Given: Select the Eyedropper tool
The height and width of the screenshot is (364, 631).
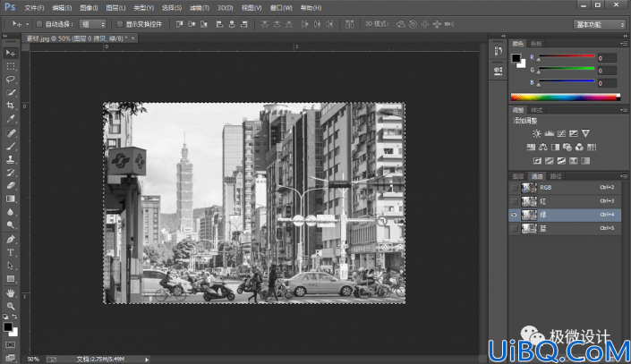Looking at the screenshot, I should pyautogui.click(x=11, y=119).
